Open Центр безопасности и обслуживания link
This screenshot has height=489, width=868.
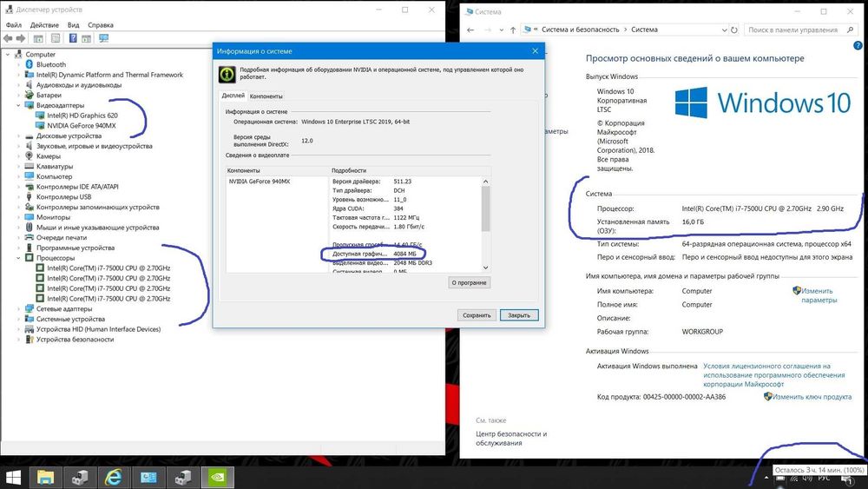click(511, 439)
